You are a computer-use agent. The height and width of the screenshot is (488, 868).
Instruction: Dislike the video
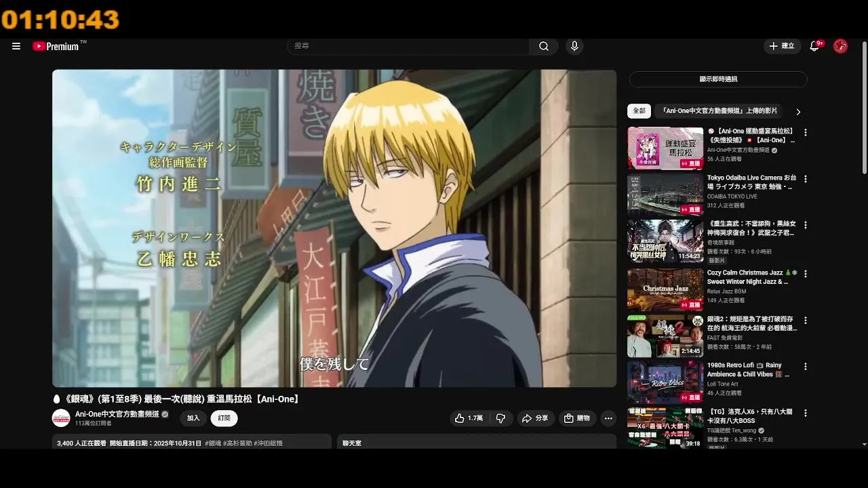pyautogui.click(x=501, y=418)
